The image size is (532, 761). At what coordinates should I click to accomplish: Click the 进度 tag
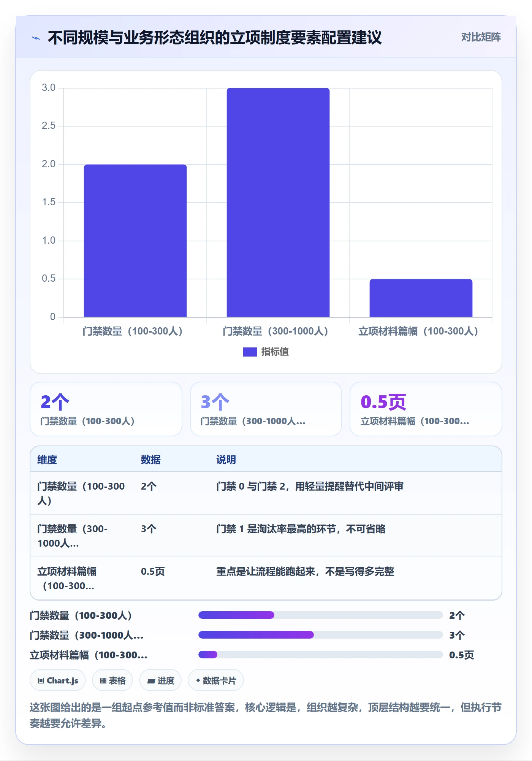(160, 680)
